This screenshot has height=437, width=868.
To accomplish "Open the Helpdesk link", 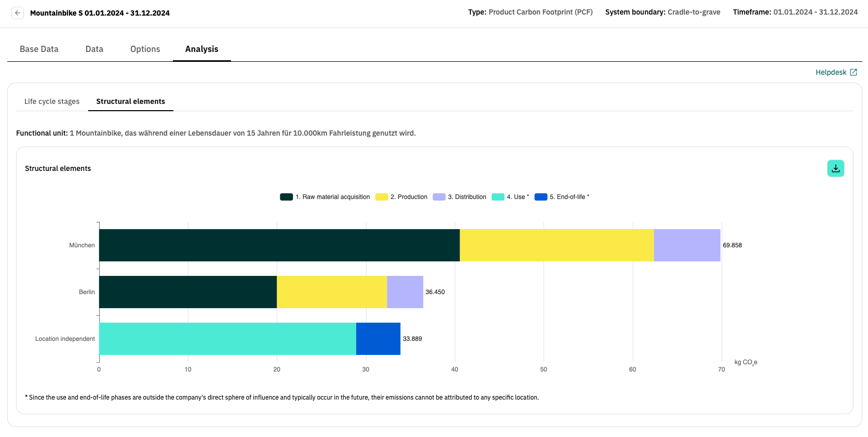I will pyautogui.click(x=831, y=72).
